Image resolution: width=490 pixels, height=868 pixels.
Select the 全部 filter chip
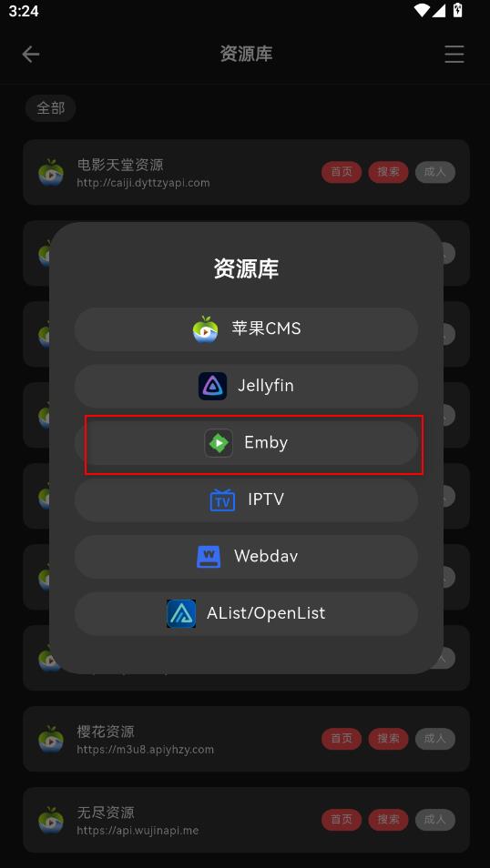pyautogui.click(x=50, y=108)
